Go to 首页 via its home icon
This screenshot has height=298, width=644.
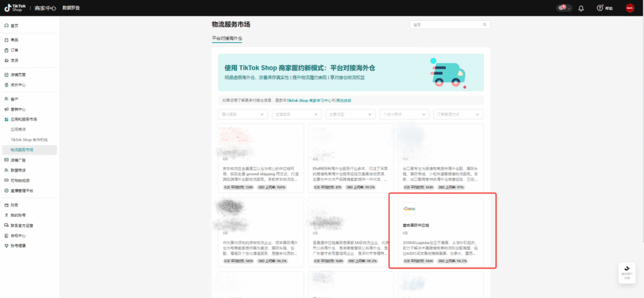pyautogui.click(x=6, y=25)
